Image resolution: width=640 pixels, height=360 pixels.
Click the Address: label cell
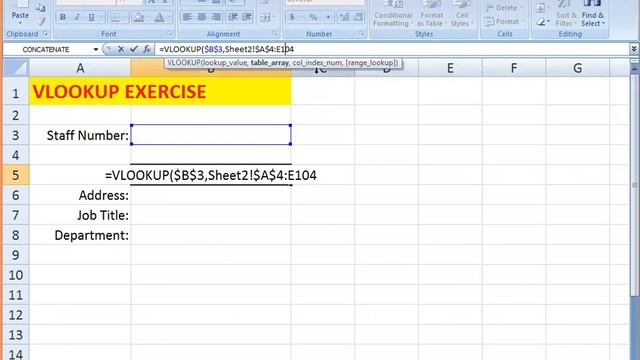click(80, 195)
